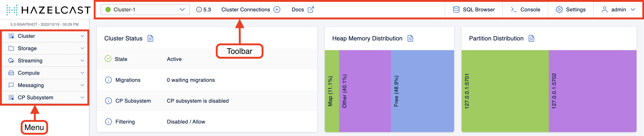Click the Partition Distribution document icon

[x=531, y=39]
